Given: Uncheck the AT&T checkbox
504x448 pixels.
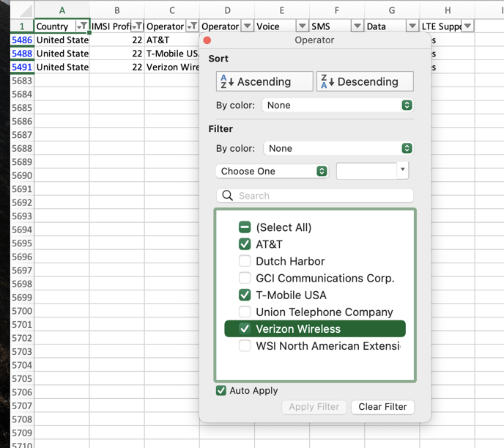Looking at the screenshot, I should tap(245, 244).
